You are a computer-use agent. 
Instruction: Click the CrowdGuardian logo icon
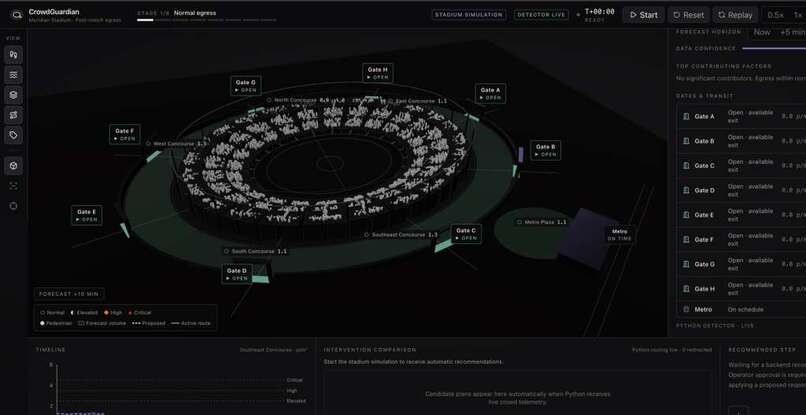click(16, 15)
